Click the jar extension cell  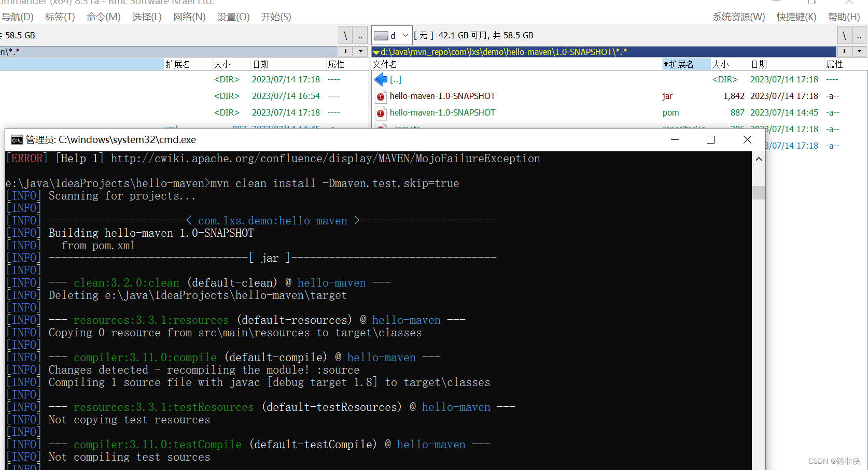click(667, 96)
